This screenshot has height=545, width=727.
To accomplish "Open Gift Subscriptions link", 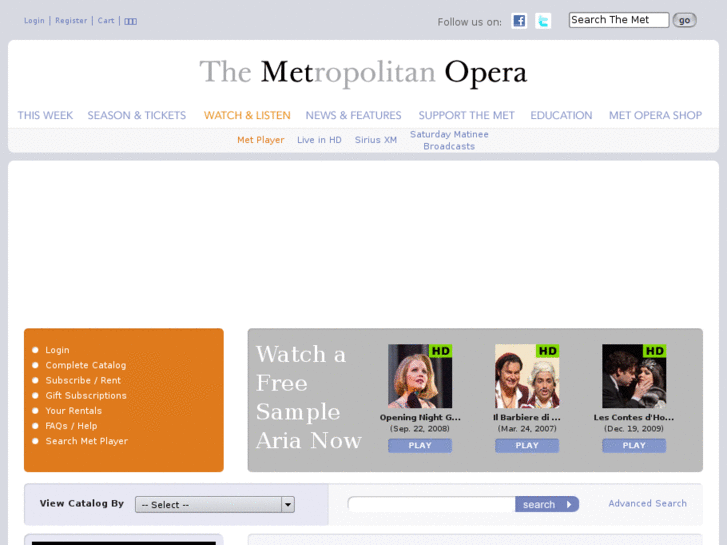I will 86,396.
